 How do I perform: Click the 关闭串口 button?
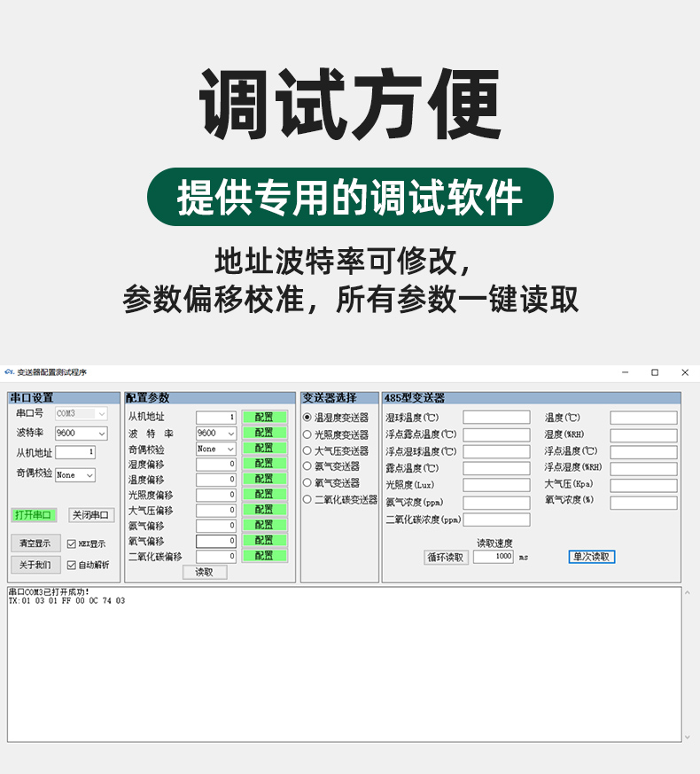(x=91, y=515)
